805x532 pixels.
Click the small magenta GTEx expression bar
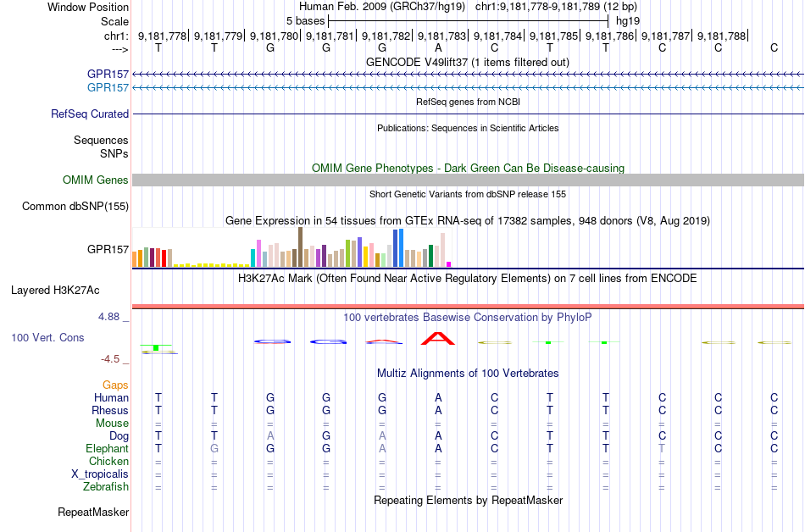[449, 264]
